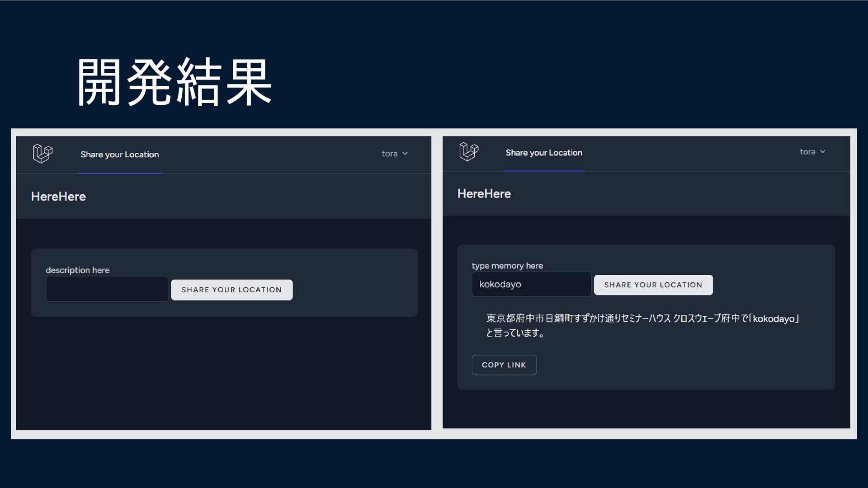Image resolution: width=868 pixels, height=488 pixels.
Task: Click the COPY LINK button
Action: tap(504, 365)
